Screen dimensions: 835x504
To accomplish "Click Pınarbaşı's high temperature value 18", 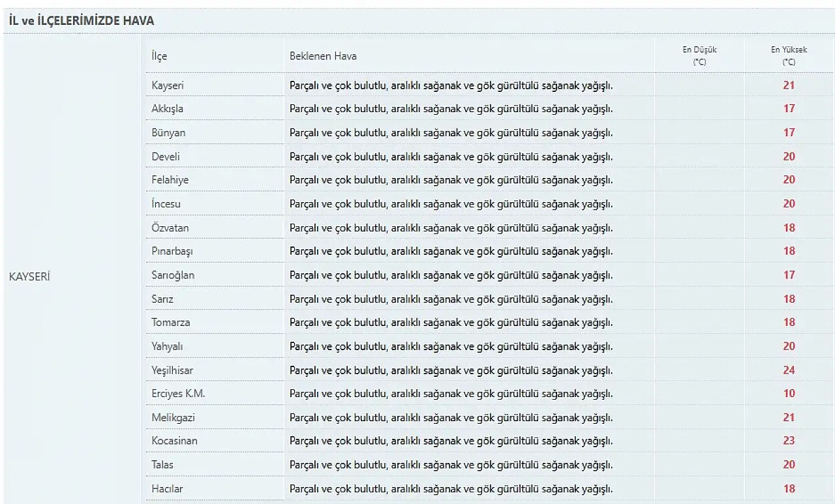I will [x=789, y=251].
